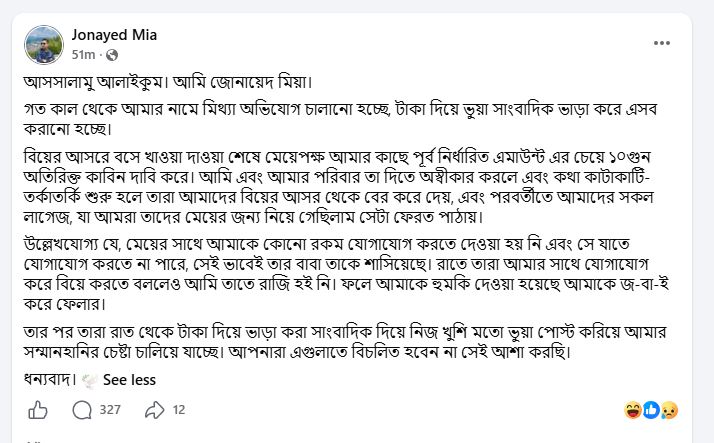This screenshot has width=714, height=443.
Task: Click the white emoji after ধন্যবাদ
Action: click(x=89, y=381)
